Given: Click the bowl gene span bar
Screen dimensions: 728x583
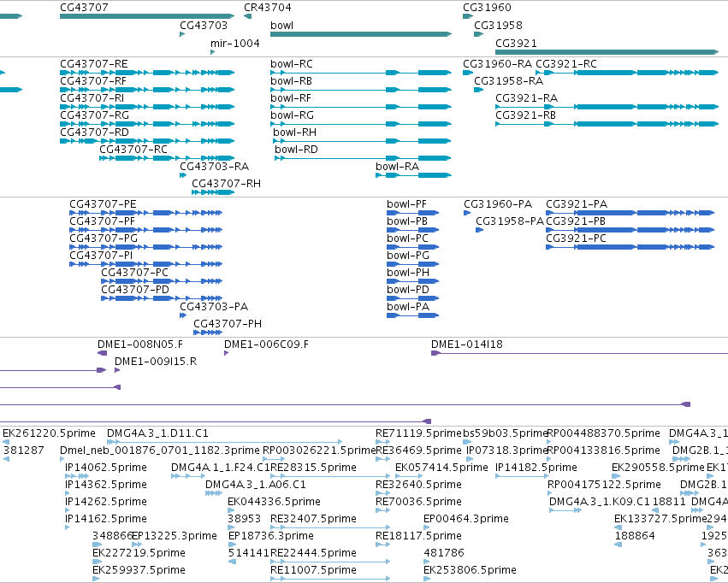Looking at the screenshot, I should click(x=361, y=34).
